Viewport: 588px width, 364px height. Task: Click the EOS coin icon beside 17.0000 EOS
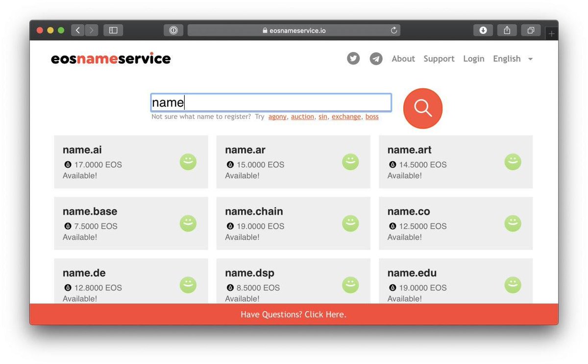(x=68, y=165)
